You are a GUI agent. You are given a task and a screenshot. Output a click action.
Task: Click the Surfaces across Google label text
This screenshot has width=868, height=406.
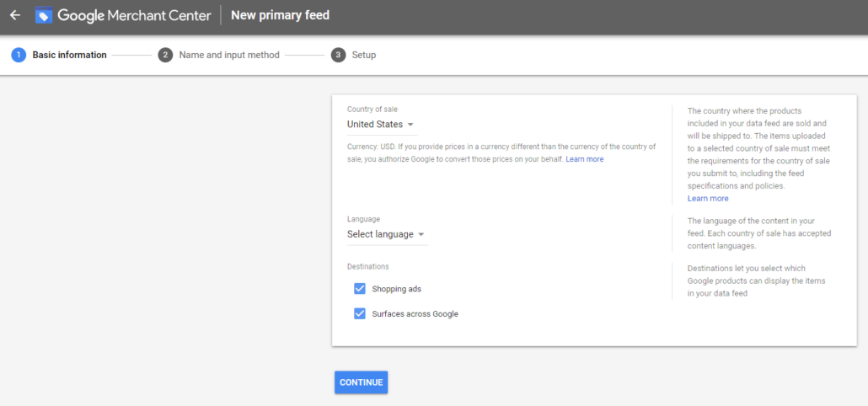coord(415,313)
